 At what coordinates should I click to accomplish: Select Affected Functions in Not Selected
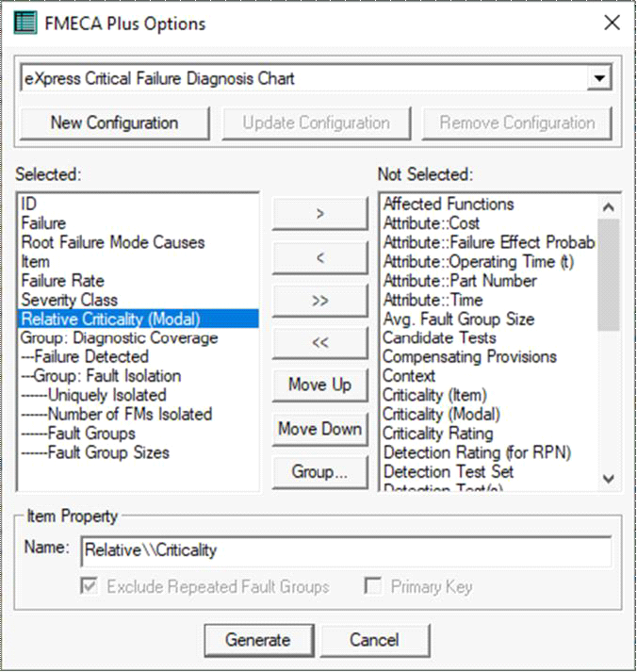tap(489, 204)
